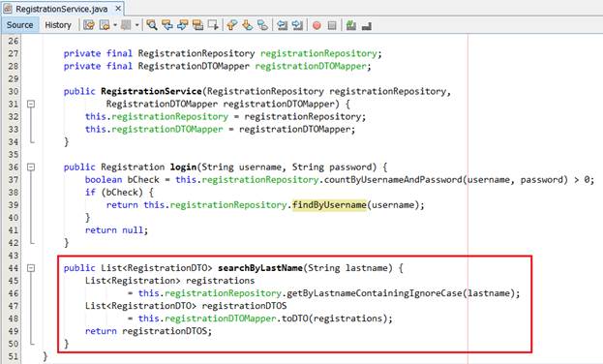Click 'boolean bCheck' declaration on line 37
Image resolution: width=603 pixels, height=364 pixels.
click(x=122, y=180)
